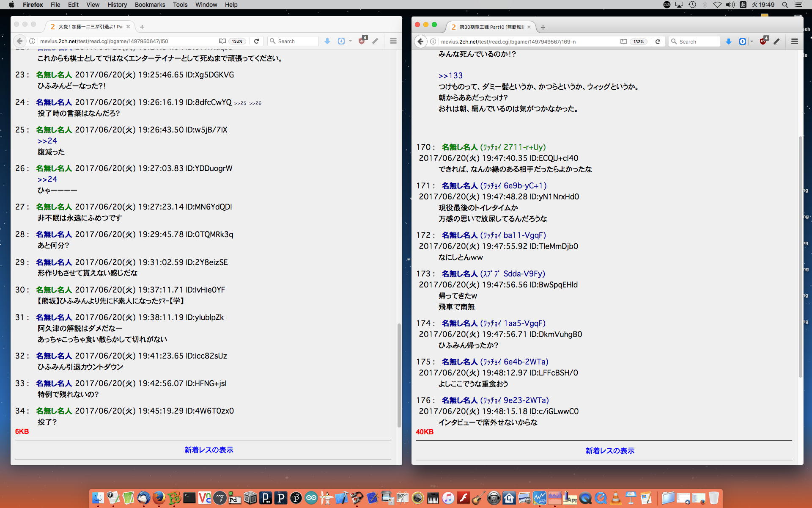
Task: Expand download manager dropdown arrow in left window
Action: click(350, 41)
